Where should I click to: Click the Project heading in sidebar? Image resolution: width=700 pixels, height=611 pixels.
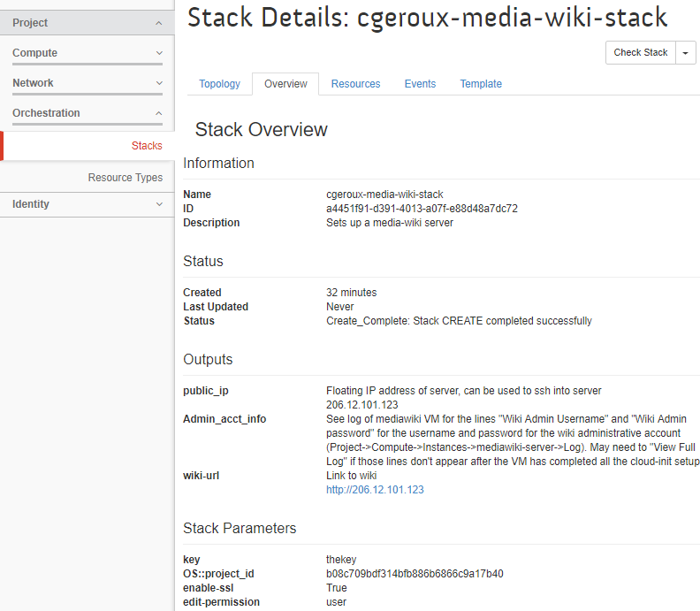pos(30,23)
